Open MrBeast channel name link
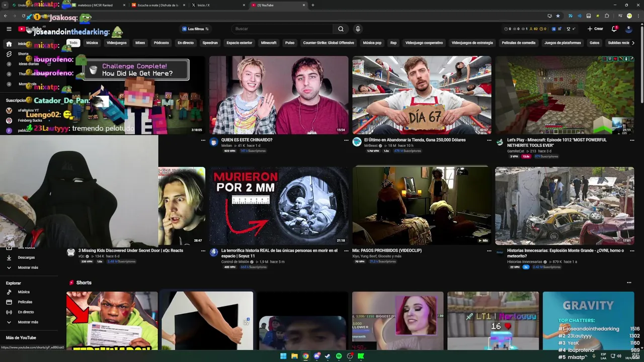Screen dimensions: 644x362 371,145
